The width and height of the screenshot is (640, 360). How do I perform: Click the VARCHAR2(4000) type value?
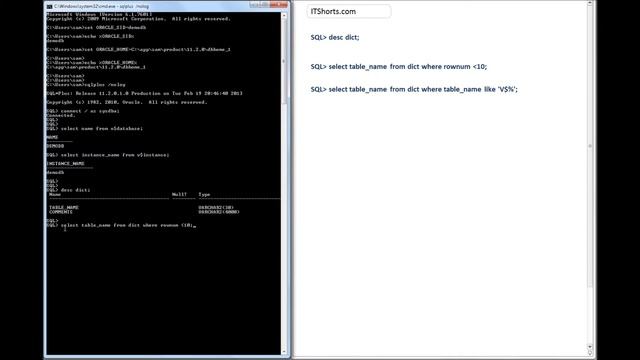coord(219,212)
